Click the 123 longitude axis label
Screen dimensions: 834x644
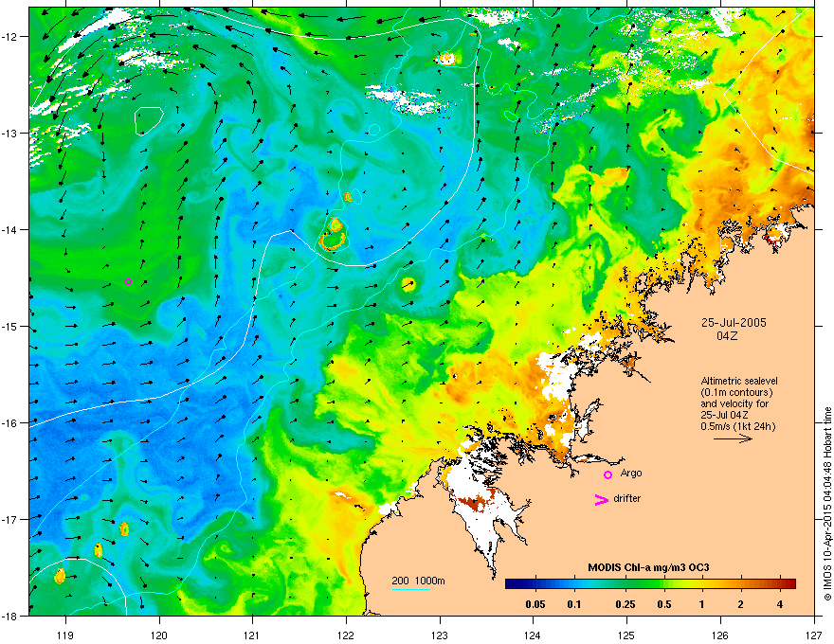440,635
